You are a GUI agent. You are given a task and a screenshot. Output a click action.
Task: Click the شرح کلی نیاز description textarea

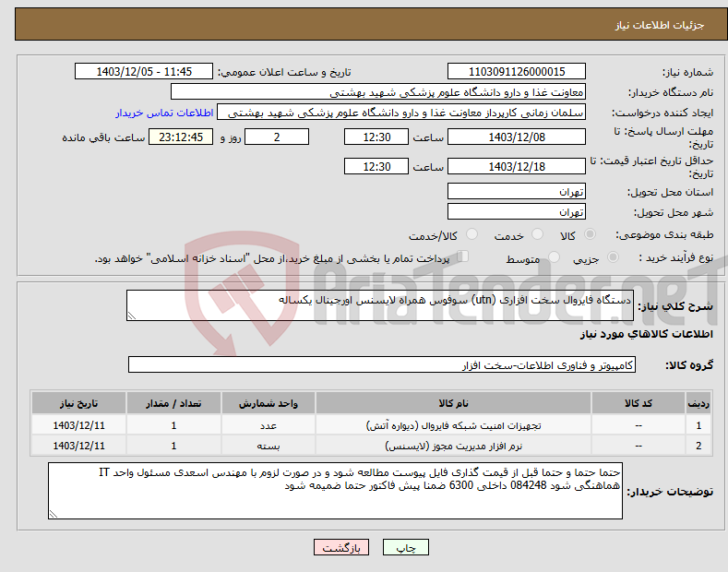pyautogui.click(x=380, y=305)
